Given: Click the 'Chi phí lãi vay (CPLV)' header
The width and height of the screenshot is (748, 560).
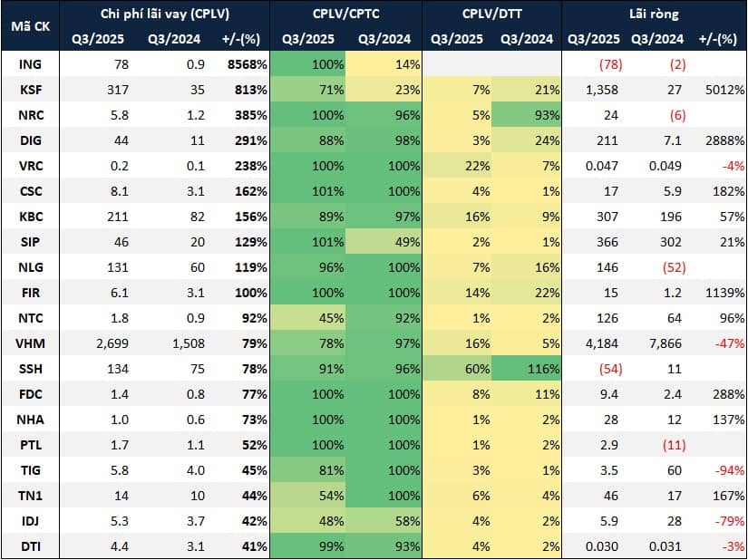Looking at the screenshot, I should pos(167,14).
